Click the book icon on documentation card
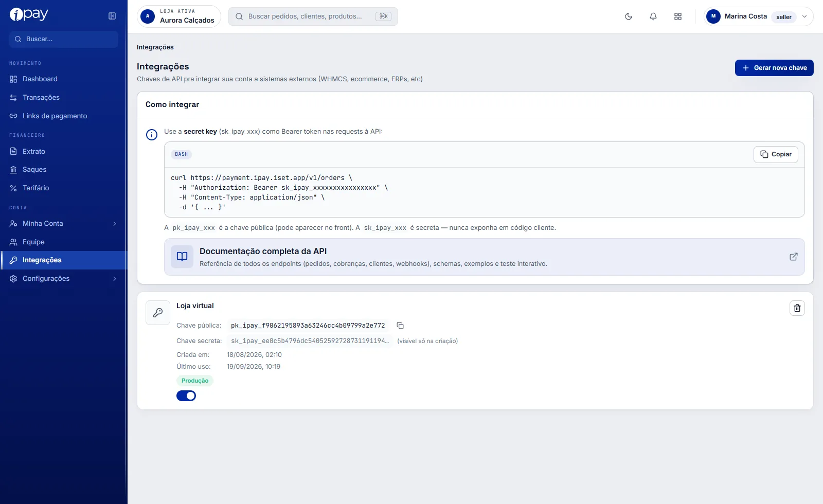This screenshot has width=823, height=504. 182,257
